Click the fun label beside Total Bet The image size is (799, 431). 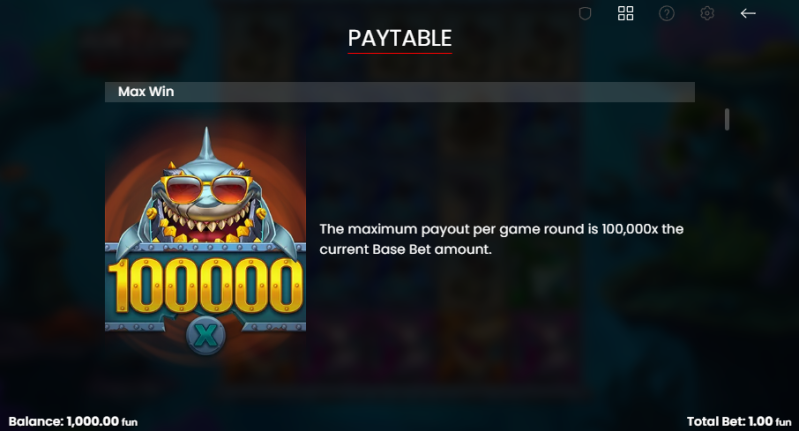[x=783, y=422]
